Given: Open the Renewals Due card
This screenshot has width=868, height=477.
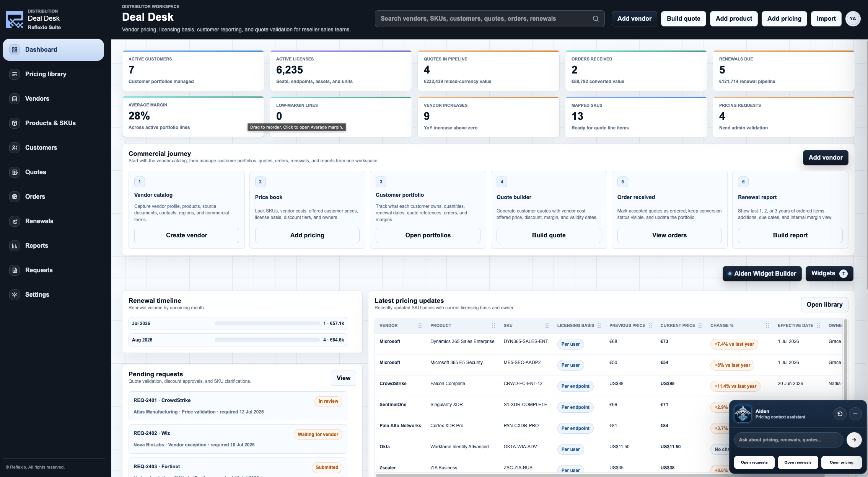Looking at the screenshot, I should pyautogui.click(x=783, y=70).
